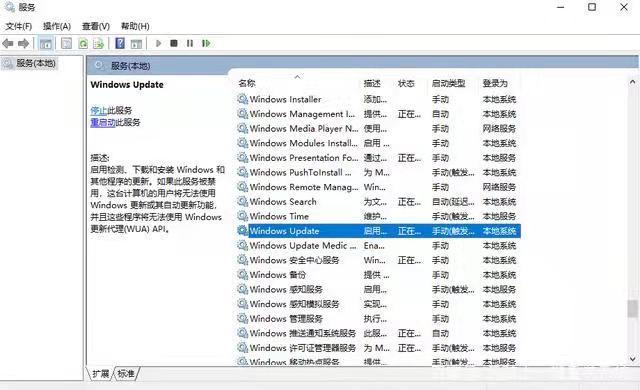Screen dimensions: 640x390
Task: Click the Forward arrow toolbar icon
Action: 23,43
